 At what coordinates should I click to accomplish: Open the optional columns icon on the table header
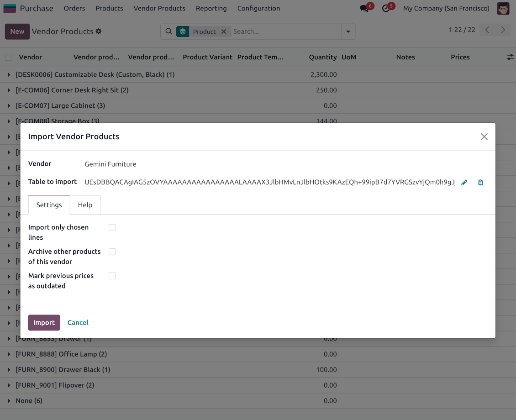(x=510, y=57)
